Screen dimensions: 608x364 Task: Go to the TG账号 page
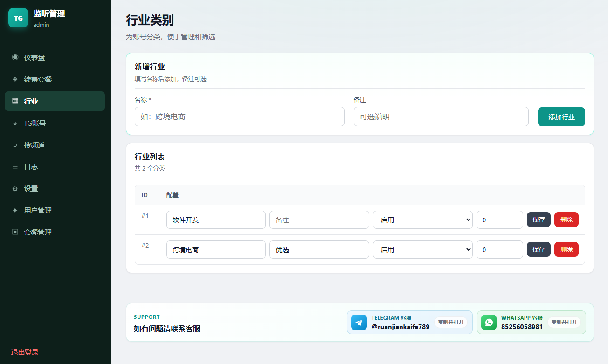pos(55,123)
